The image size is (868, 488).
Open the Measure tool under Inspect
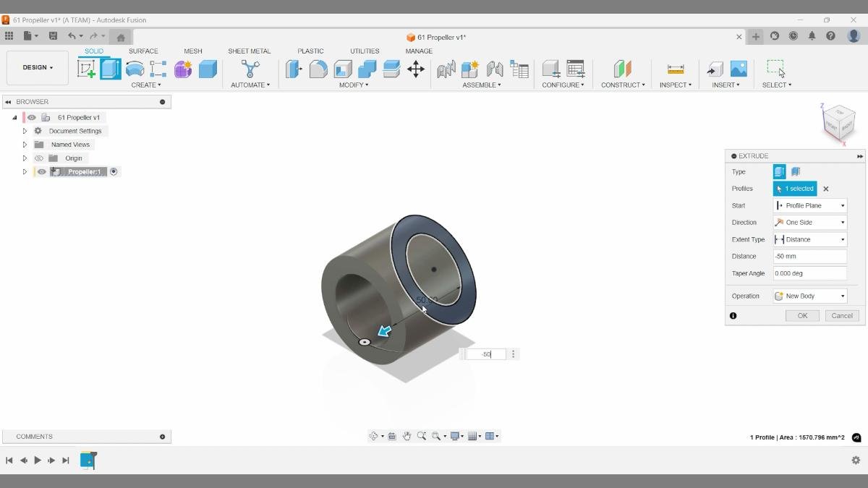676,69
